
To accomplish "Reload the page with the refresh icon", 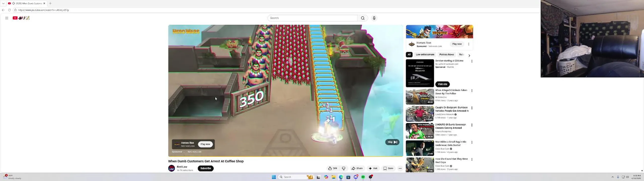I will tap(9, 10).
